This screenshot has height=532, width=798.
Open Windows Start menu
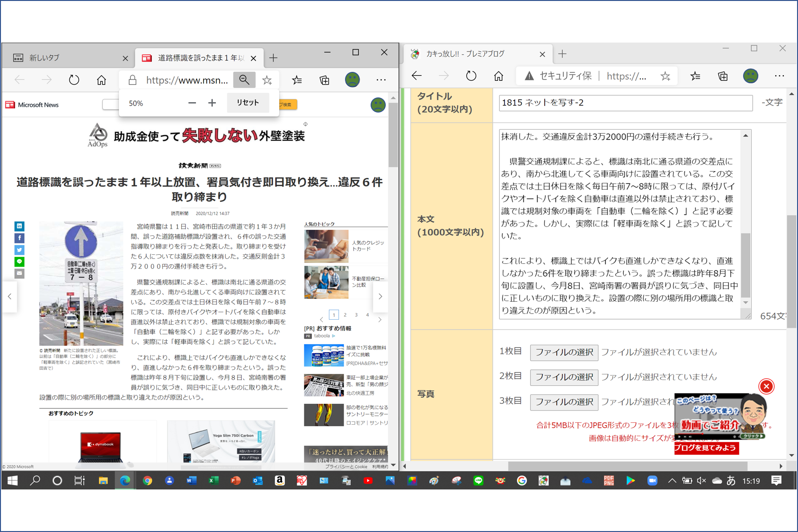coord(13,481)
